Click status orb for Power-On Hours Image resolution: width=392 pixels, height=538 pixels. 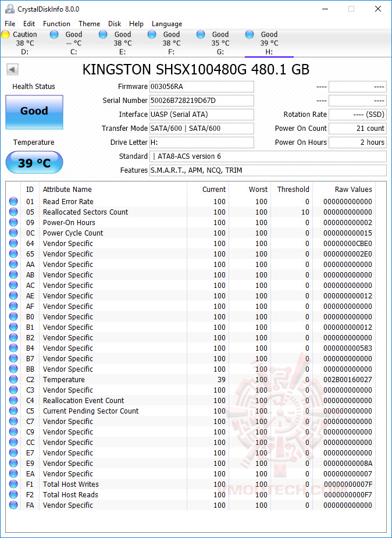point(13,222)
